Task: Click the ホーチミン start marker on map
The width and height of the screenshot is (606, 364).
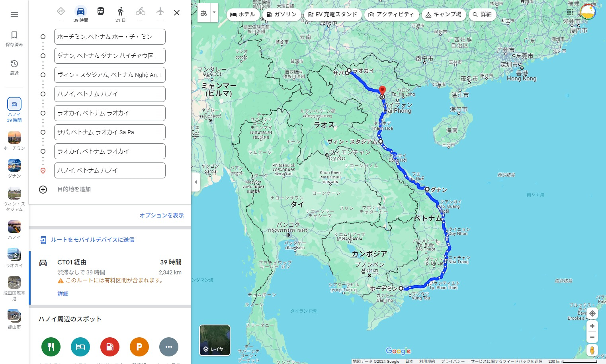Action: (x=401, y=288)
